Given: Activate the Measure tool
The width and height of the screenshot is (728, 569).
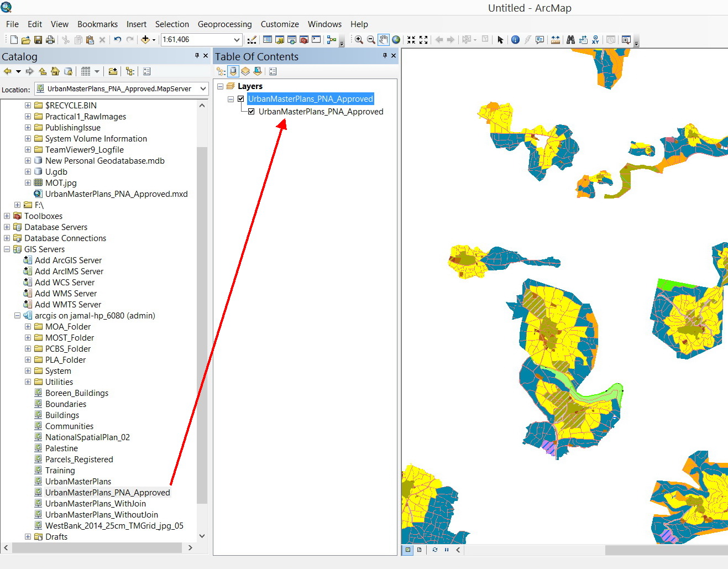Looking at the screenshot, I should pos(556,40).
